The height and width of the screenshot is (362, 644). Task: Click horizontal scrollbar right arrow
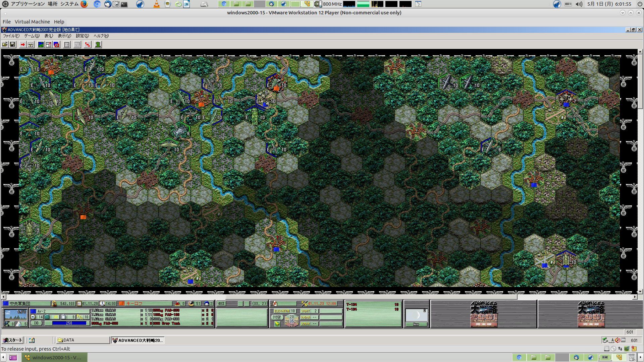tap(635, 297)
